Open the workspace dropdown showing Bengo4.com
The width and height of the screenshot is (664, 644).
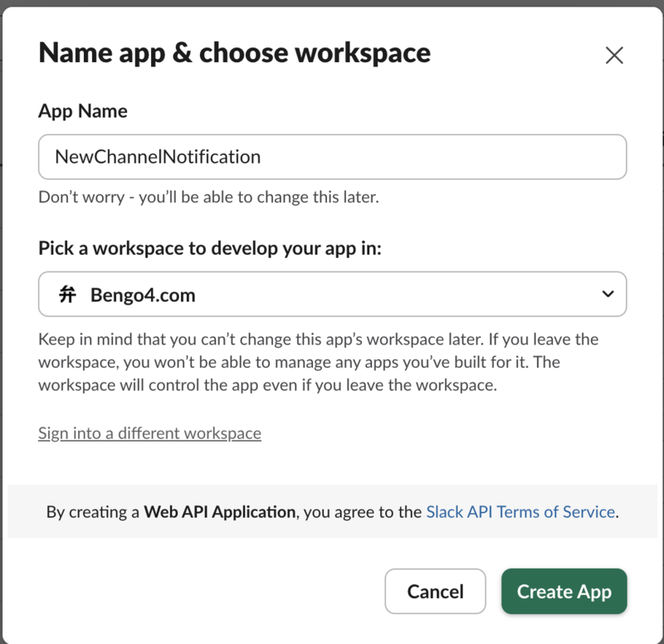tap(333, 295)
